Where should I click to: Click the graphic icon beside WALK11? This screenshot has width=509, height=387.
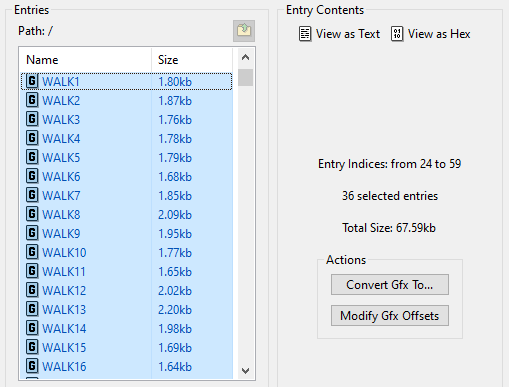[32, 271]
